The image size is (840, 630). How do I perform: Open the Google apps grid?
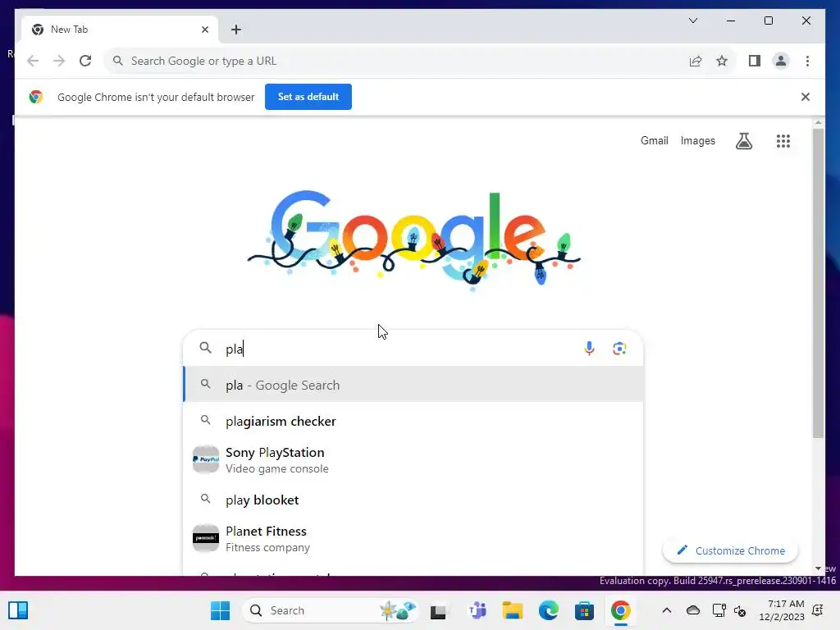(x=783, y=141)
